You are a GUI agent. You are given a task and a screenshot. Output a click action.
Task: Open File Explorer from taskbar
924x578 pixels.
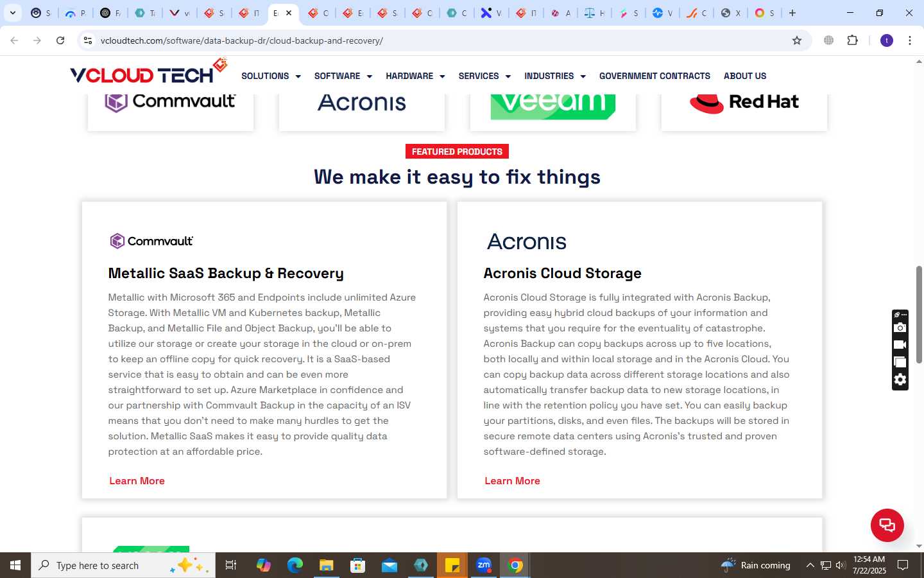coord(326,565)
